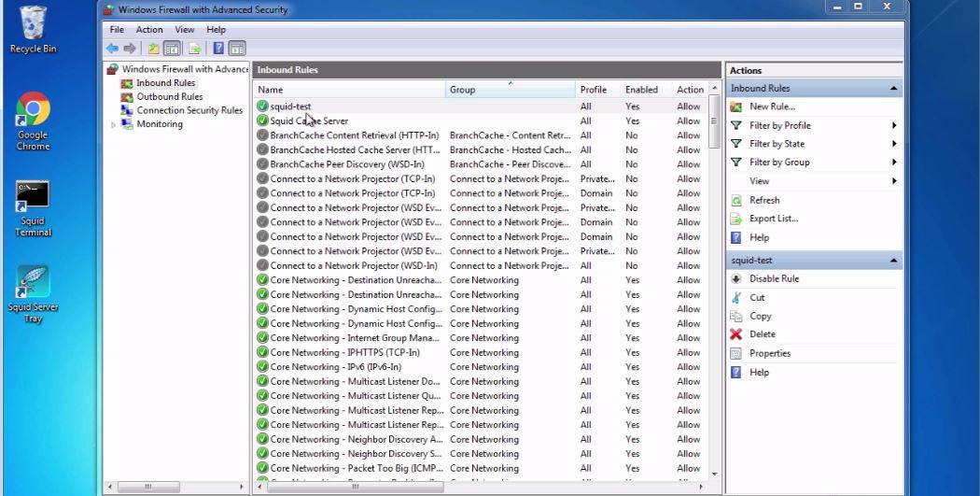Viewport: 980px width, 496px height.
Task: Toggle the Show/Hide Action Pane toolbar icon
Action: pyautogui.click(x=237, y=49)
